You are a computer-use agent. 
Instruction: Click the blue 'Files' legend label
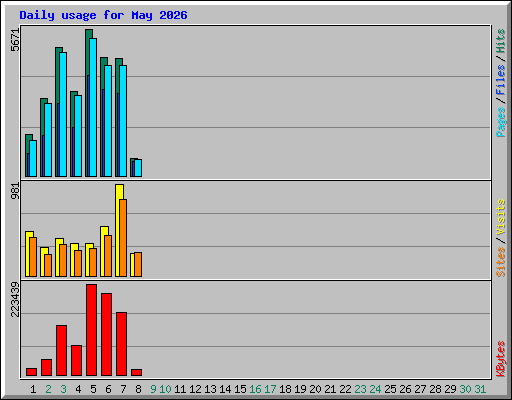(x=501, y=80)
